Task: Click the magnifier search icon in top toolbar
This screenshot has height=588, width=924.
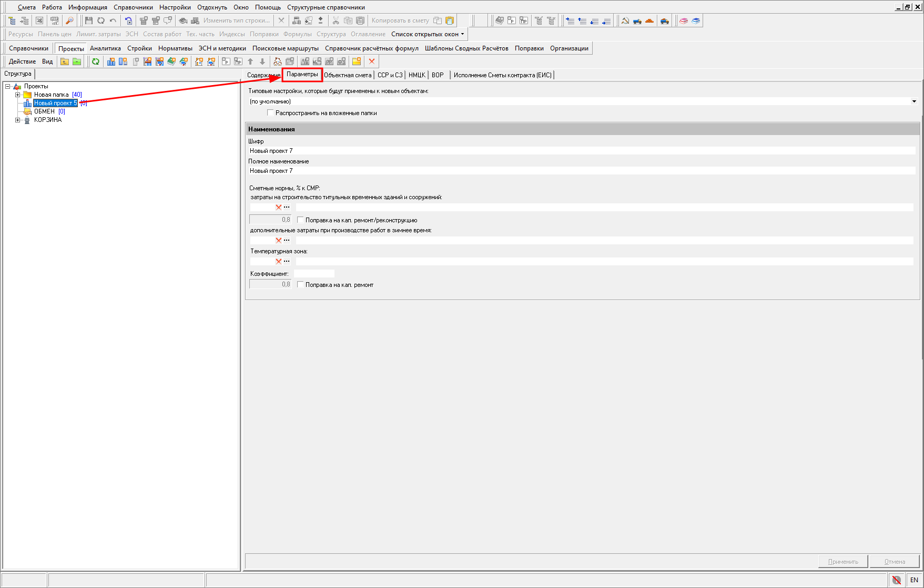Action: click(x=69, y=20)
